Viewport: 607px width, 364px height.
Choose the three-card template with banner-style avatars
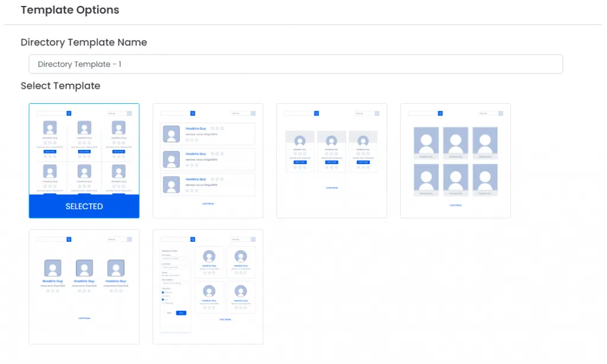pyautogui.click(x=331, y=161)
